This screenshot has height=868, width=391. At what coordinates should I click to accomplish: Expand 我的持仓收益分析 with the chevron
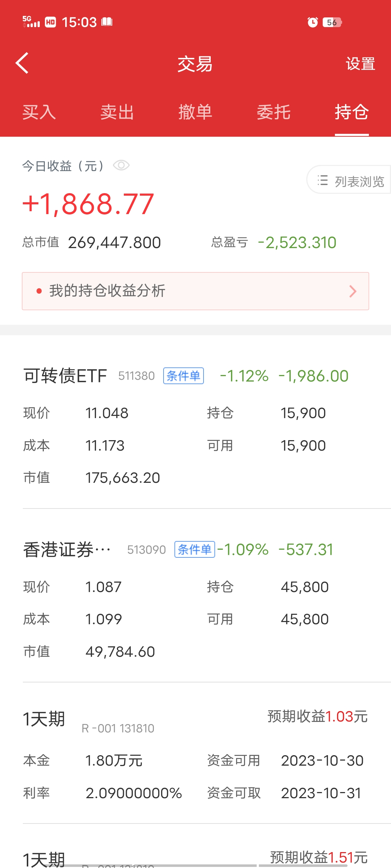click(x=353, y=291)
